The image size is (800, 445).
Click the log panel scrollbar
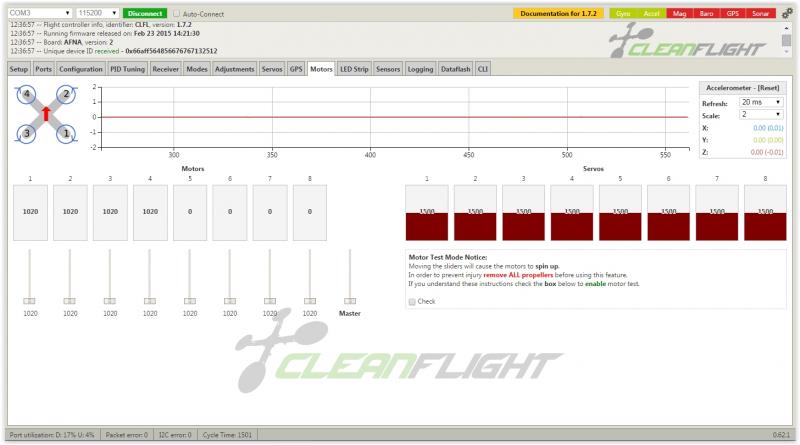tap(786, 40)
